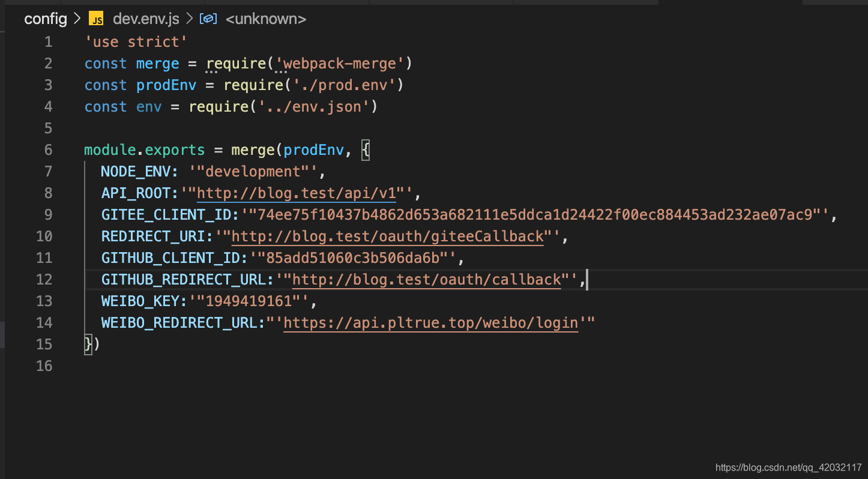
Task: Select line number 1 in gutter
Action: pos(48,42)
